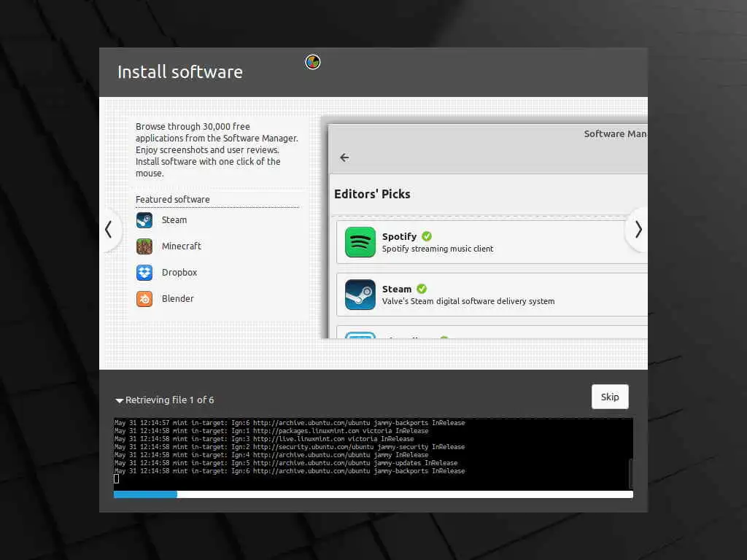Viewport: 747px width, 560px height.
Task: Click 'Valve's Steam digital software delivery system' text
Action: click(x=468, y=301)
